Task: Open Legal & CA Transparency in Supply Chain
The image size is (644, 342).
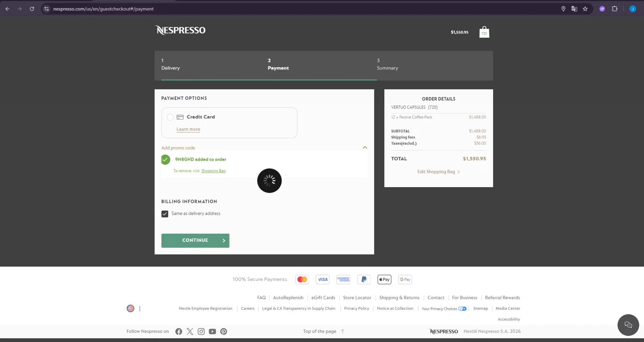Action: [299, 309]
